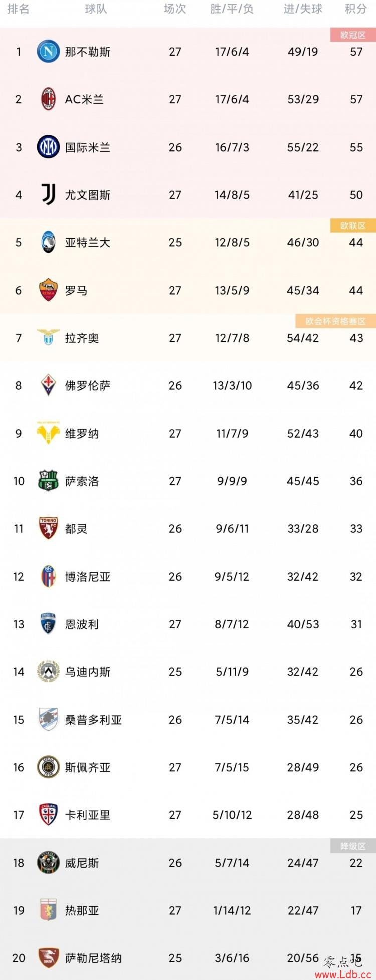The width and height of the screenshot is (376, 980).
Task: Select the 萨勒尼塔纳 team name
Action: click(93, 958)
